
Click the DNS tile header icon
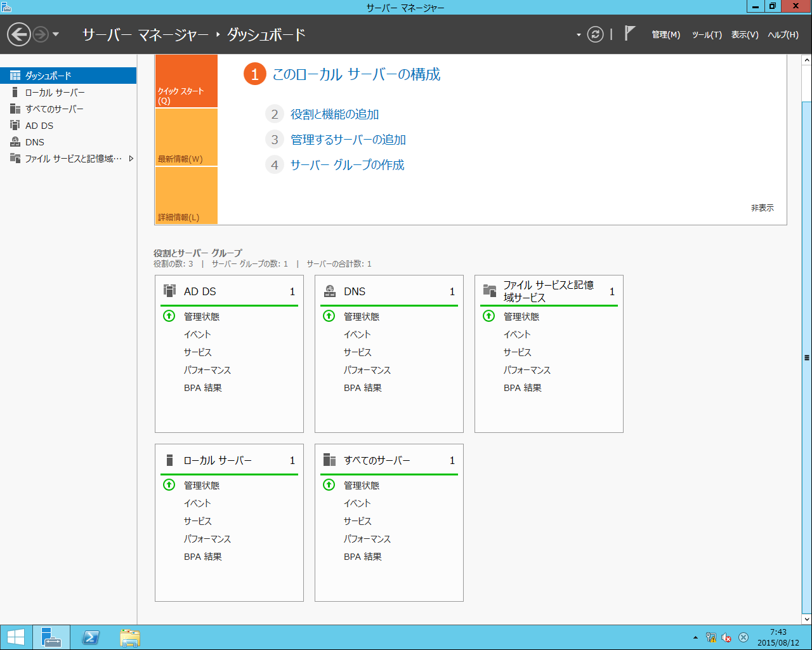(330, 291)
